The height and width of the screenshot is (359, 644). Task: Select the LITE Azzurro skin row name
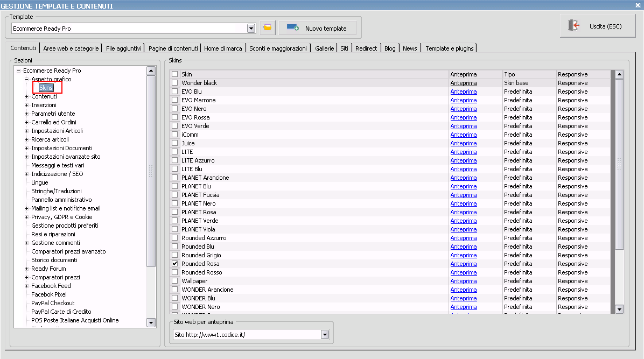[198, 160]
